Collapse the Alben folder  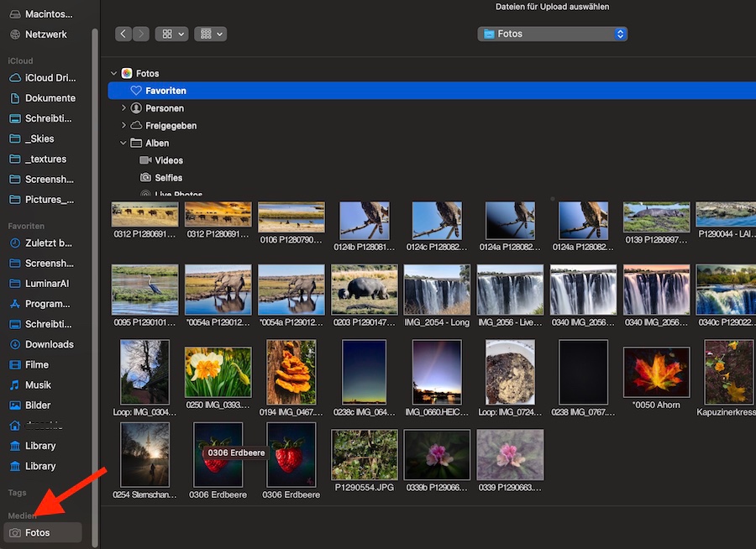[x=123, y=144]
